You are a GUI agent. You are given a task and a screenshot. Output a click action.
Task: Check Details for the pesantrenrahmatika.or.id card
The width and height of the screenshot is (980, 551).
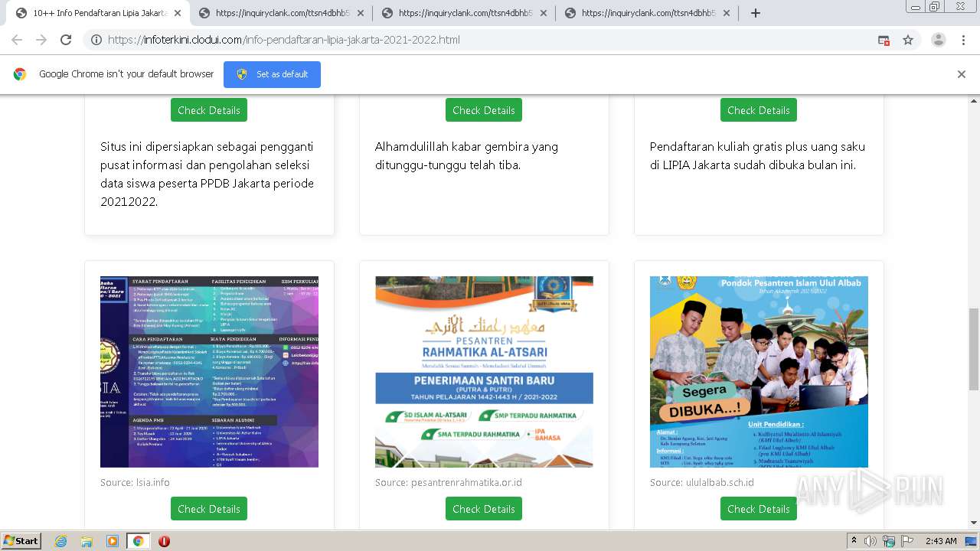(484, 509)
